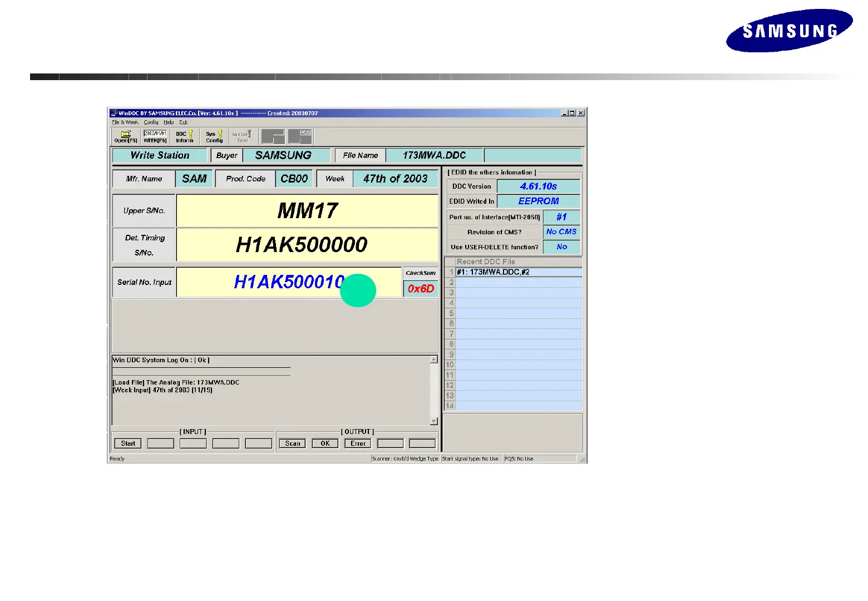868x601 pixels.
Task: Click the log scrollbar down arrow
Action: coord(434,421)
